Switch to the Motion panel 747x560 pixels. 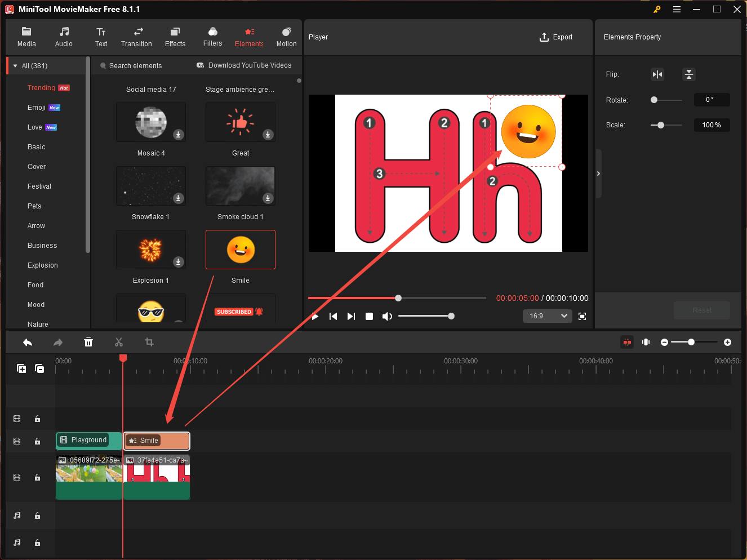tap(286, 37)
